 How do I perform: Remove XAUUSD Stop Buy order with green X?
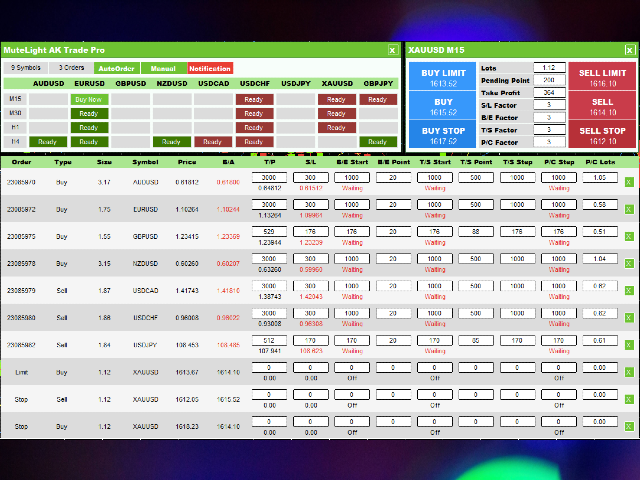629,427
